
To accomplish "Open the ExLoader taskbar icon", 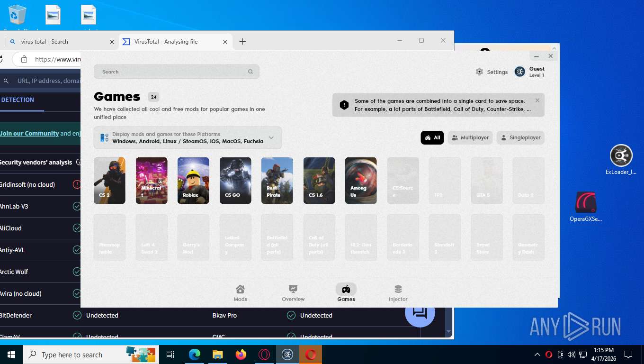I will 287,355.
